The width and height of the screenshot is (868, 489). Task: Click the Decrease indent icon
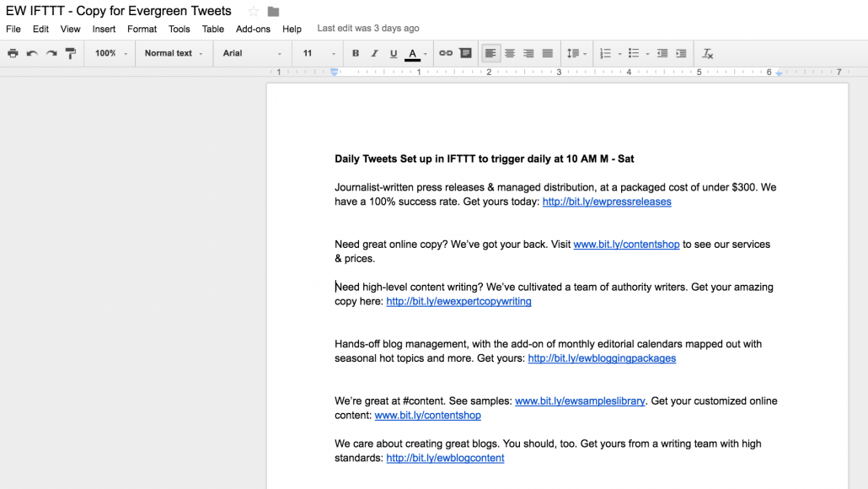[x=662, y=53]
